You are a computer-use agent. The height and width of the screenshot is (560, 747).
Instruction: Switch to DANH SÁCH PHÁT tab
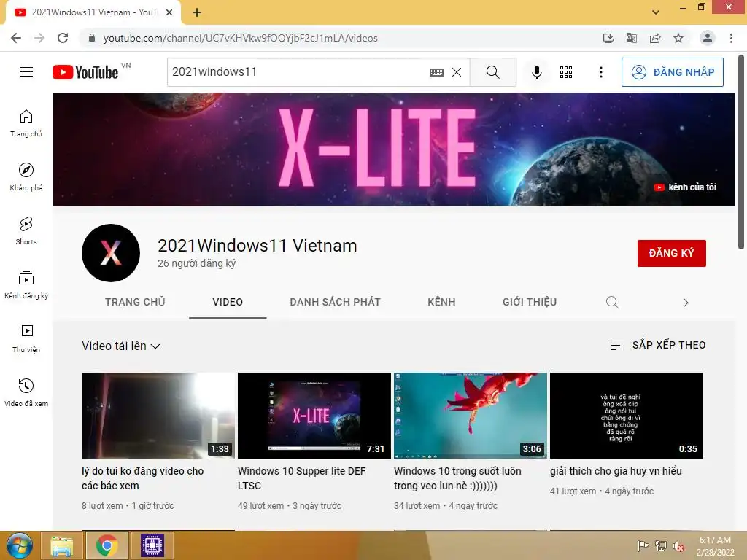(335, 302)
